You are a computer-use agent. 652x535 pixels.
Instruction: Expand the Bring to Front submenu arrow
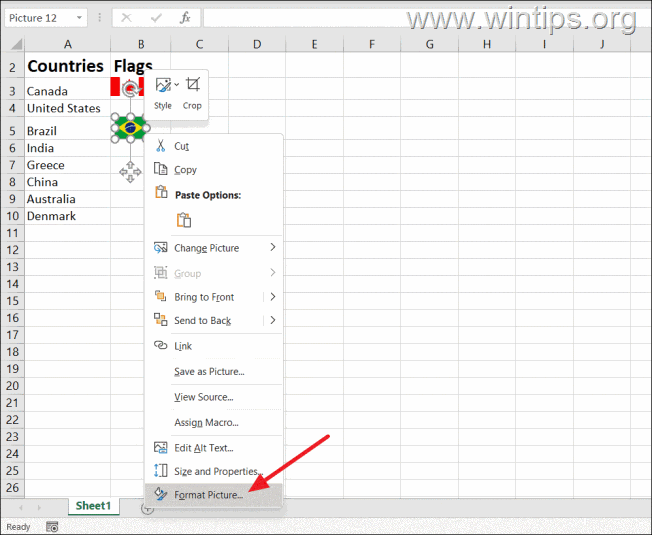click(273, 296)
